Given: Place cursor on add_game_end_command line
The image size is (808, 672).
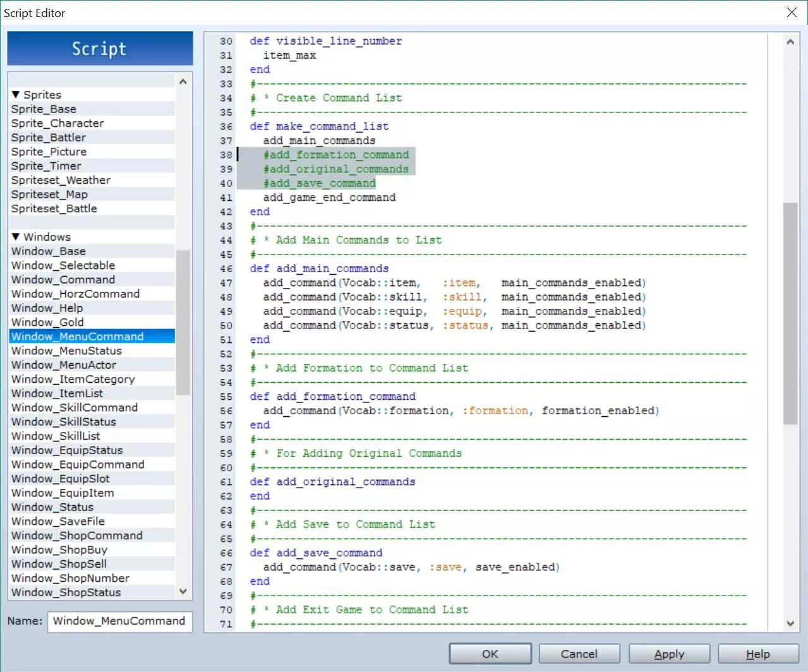Looking at the screenshot, I should [x=329, y=198].
